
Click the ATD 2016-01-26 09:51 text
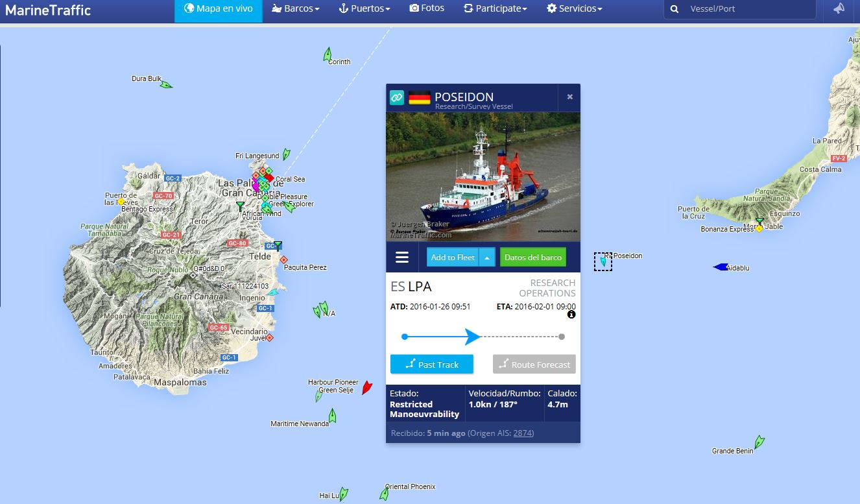[431, 307]
